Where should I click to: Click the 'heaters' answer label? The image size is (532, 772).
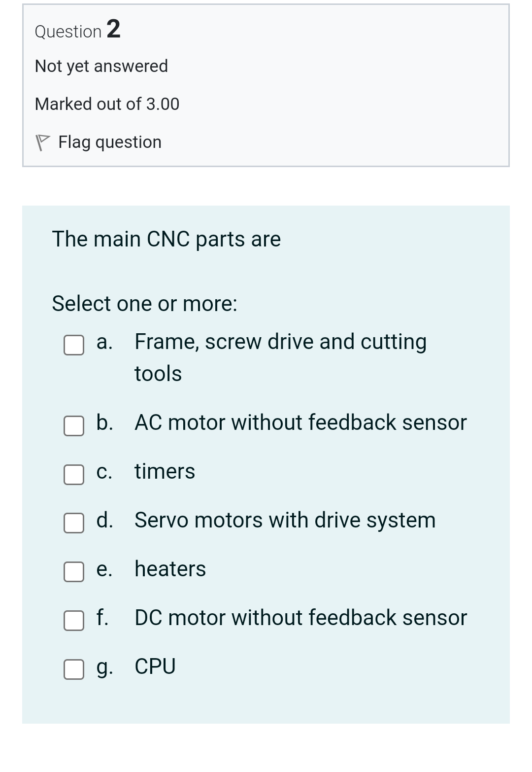(170, 569)
